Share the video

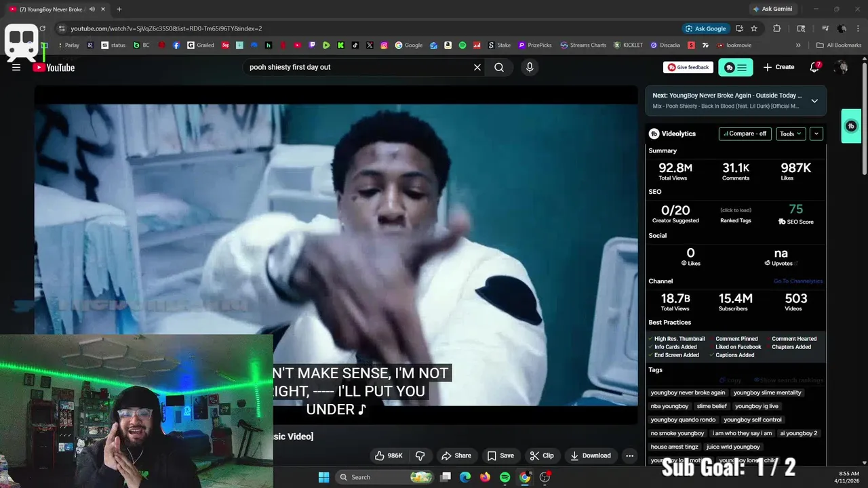pyautogui.click(x=456, y=455)
